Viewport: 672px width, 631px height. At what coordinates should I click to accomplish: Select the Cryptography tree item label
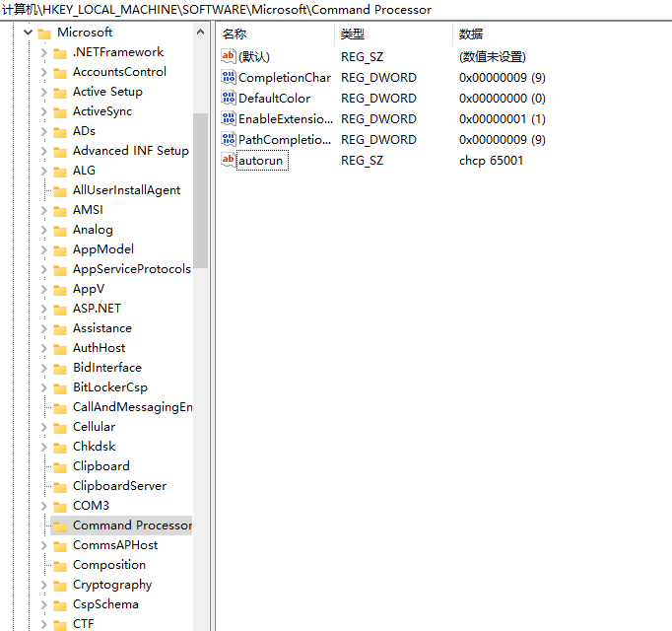click(112, 585)
